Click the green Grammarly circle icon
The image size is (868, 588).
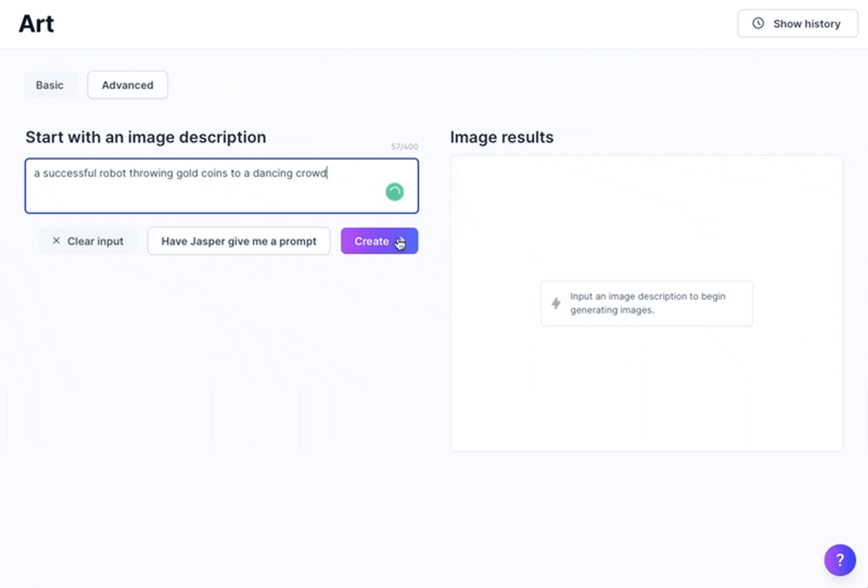tap(394, 192)
